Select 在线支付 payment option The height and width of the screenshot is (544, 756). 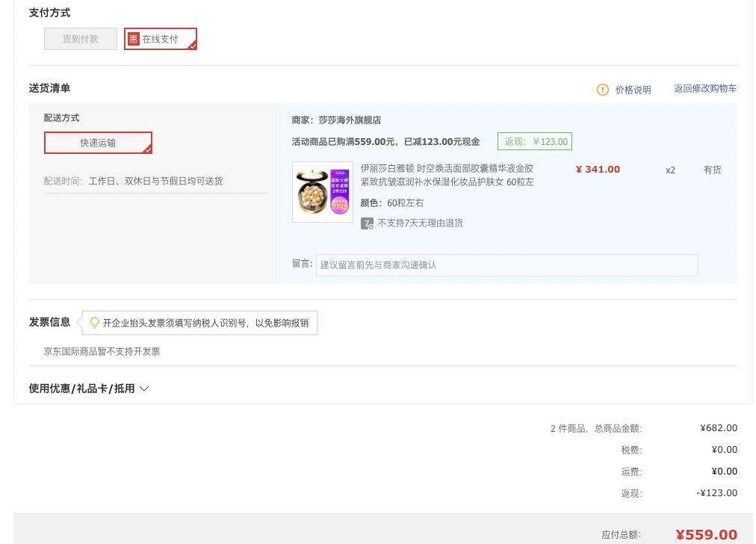[161, 39]
